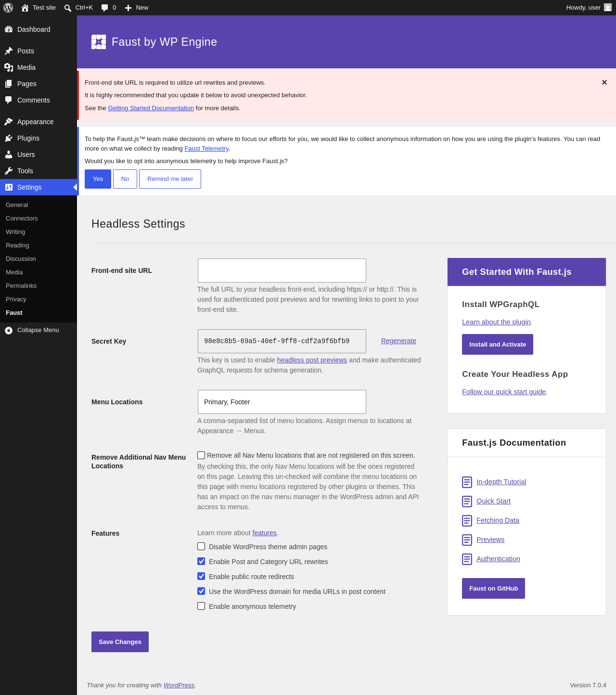Check Enable anonymous telemetry
616x695 pixels.
pyautogui.click(x=201, y=606)
